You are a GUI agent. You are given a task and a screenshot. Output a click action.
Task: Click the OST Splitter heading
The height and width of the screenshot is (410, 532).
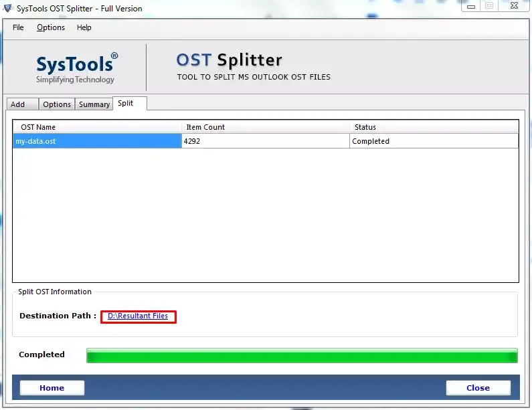tap(230, 60)
